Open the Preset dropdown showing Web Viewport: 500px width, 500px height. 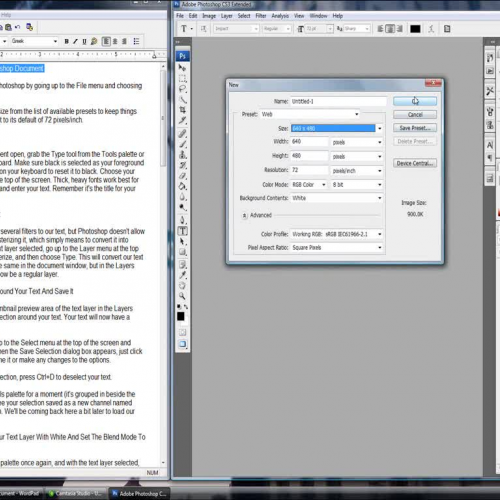tap(310, 114)
